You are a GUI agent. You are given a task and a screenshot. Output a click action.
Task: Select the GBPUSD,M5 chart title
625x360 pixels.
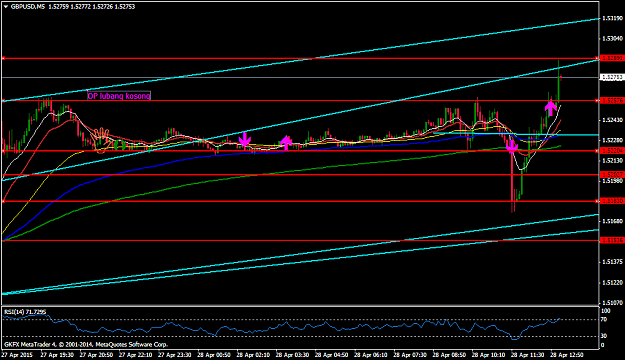pos(28,7)
